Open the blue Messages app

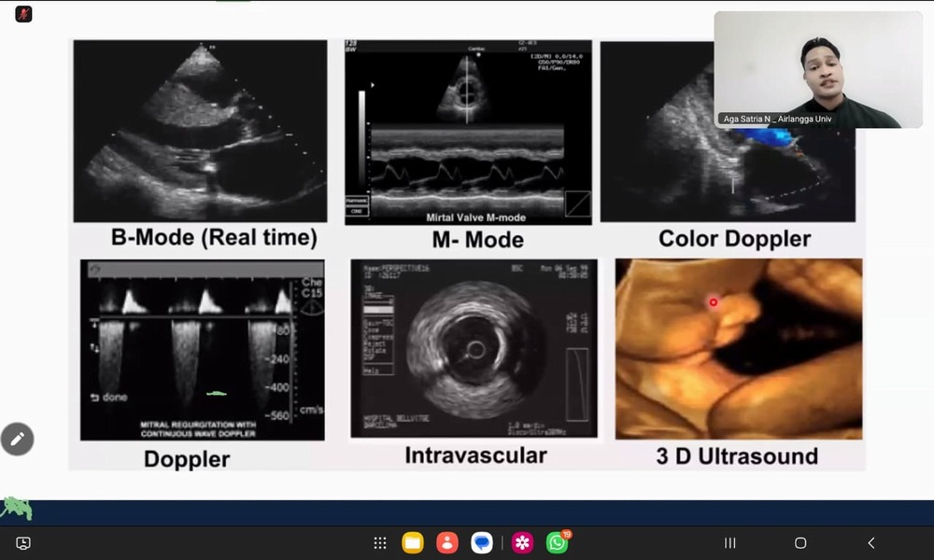coord(482,543)
